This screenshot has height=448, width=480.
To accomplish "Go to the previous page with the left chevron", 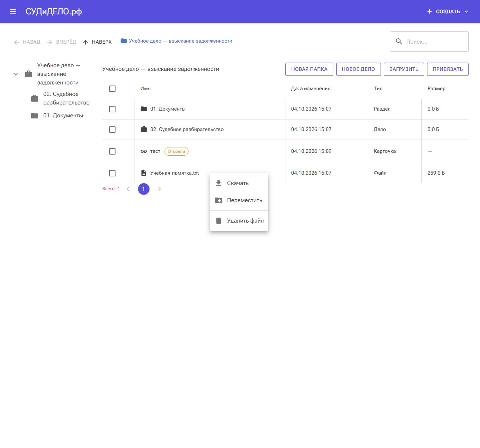I will [128, 189].
